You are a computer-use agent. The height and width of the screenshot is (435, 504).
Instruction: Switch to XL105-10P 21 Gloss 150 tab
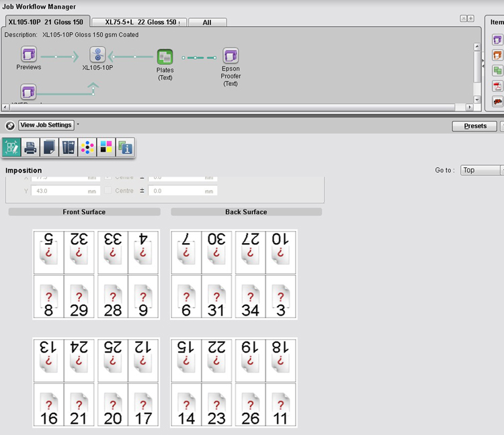tap(48, 22)
